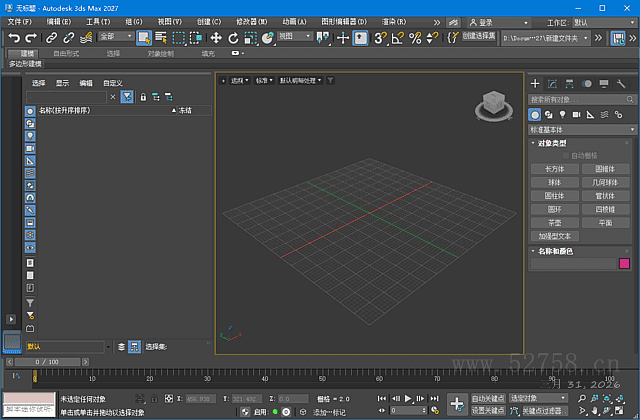Image resolution: width=640 pixels, height=420 pixels.
Task: Toggle geometry display filter in scene explorer sidebar
Action: [x=30, y=111]
